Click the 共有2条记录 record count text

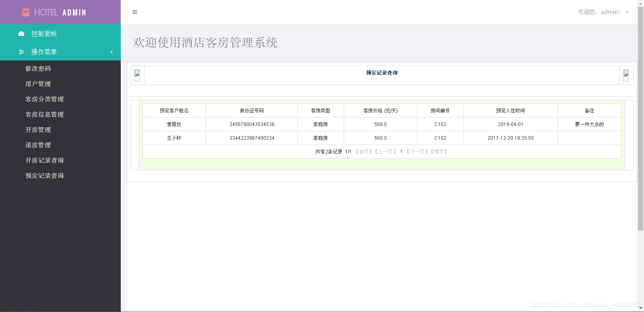[329, 152]
